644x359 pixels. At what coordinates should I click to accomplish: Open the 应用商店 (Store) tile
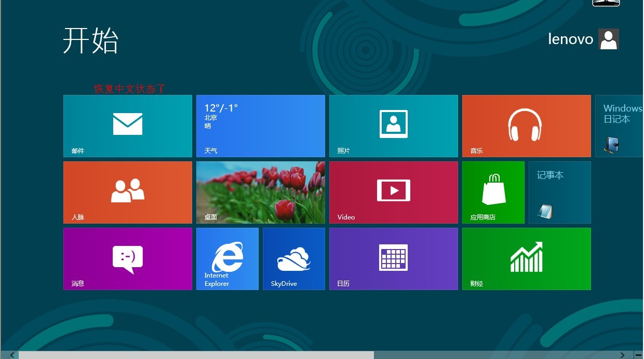click(x=493, y=192)
